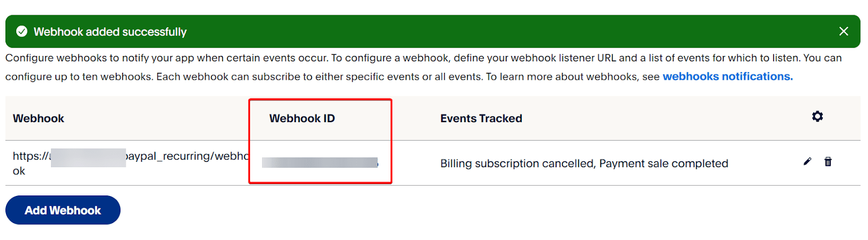The height and width of the screenshot is (240, 868).
Task: Open the webhook table settings gear
Action: [x=818, y=116]
